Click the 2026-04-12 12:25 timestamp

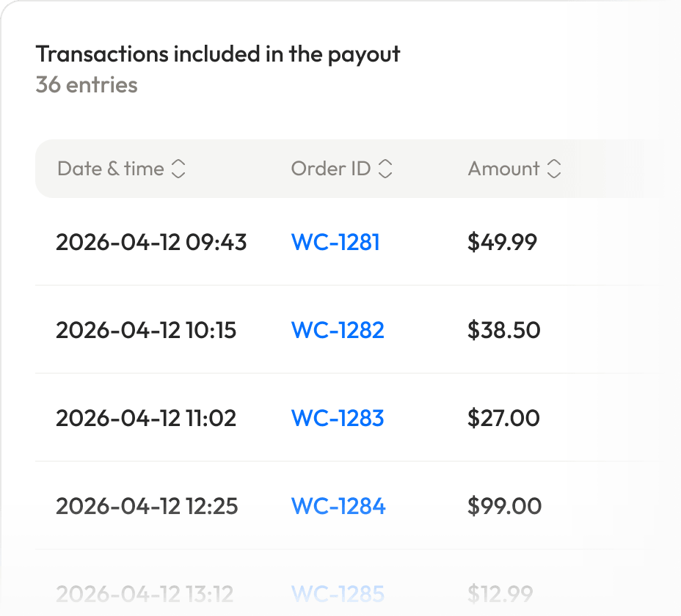click(147, 506)
